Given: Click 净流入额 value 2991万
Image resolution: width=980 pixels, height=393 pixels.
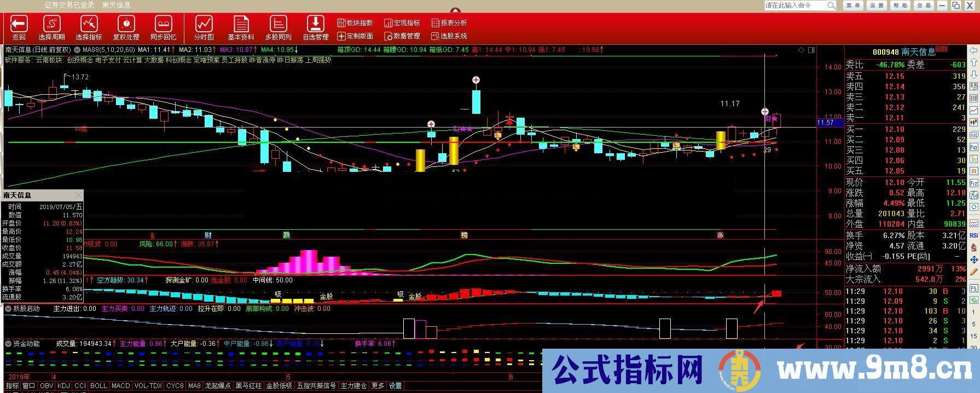Looking at the screenshot, I should (930, 269).
